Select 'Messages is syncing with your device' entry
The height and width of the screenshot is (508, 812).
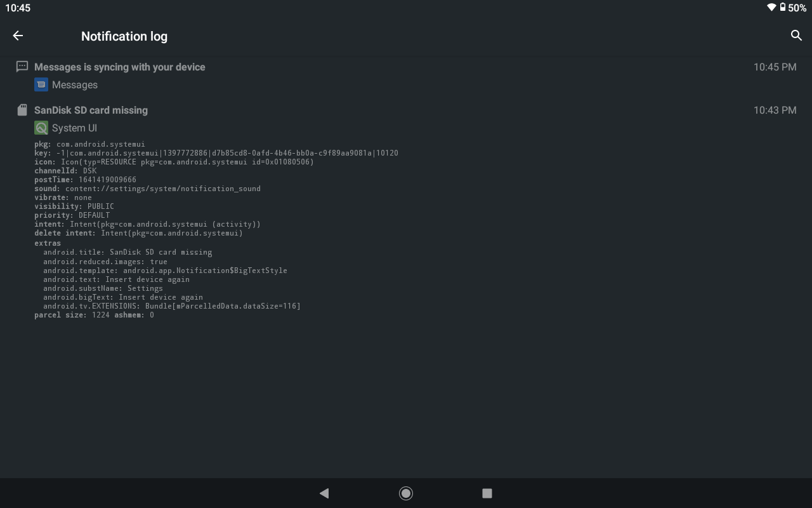pyautogui.click(x=120, y=67)
